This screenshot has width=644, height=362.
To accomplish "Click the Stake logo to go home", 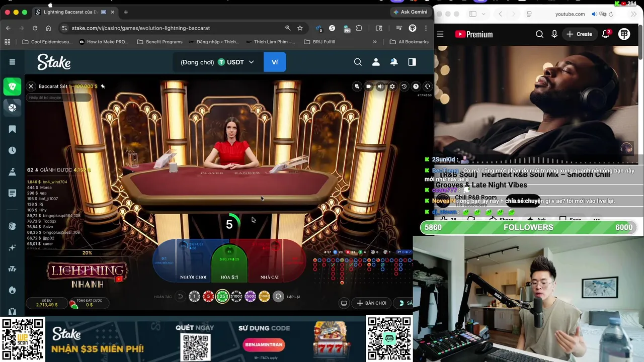I will 54,62.
